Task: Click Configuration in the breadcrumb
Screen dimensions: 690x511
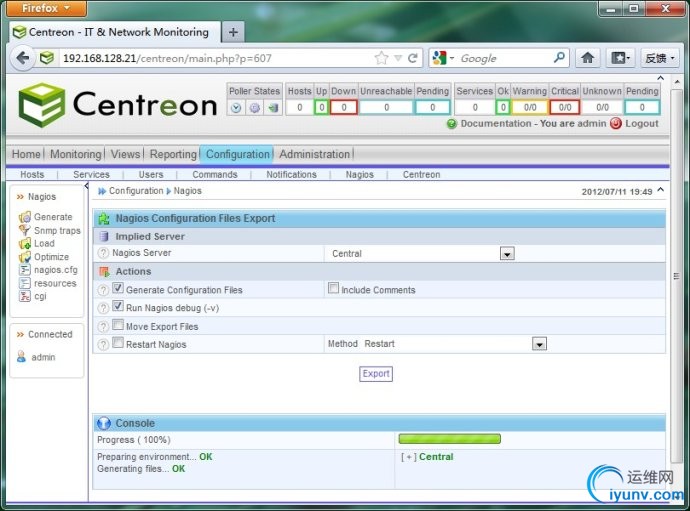Action: pos(136,191)
